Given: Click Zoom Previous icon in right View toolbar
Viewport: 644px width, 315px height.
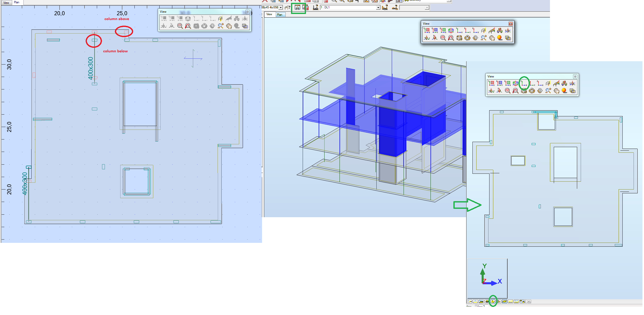Looking at the screenshot, I should (x=515, y=91).
